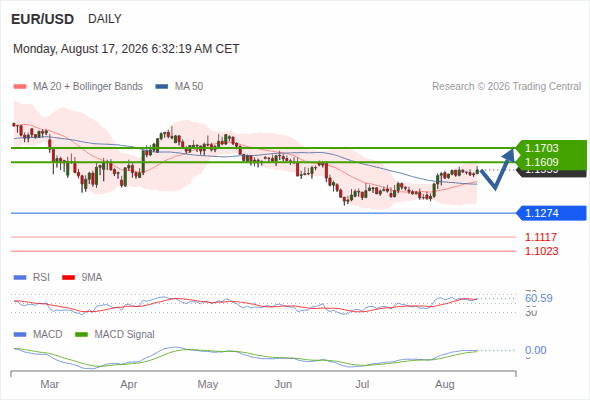Click the MA 20 + Bollinger Bands pink swatch
This screenshot has width=590, height=400.
(x=20, y=87)
